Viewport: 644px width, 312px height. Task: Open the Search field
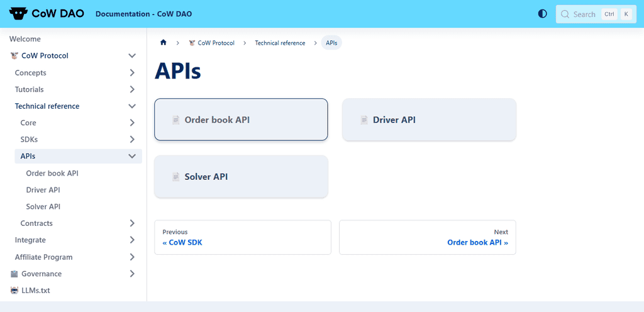tap(596, 14)
